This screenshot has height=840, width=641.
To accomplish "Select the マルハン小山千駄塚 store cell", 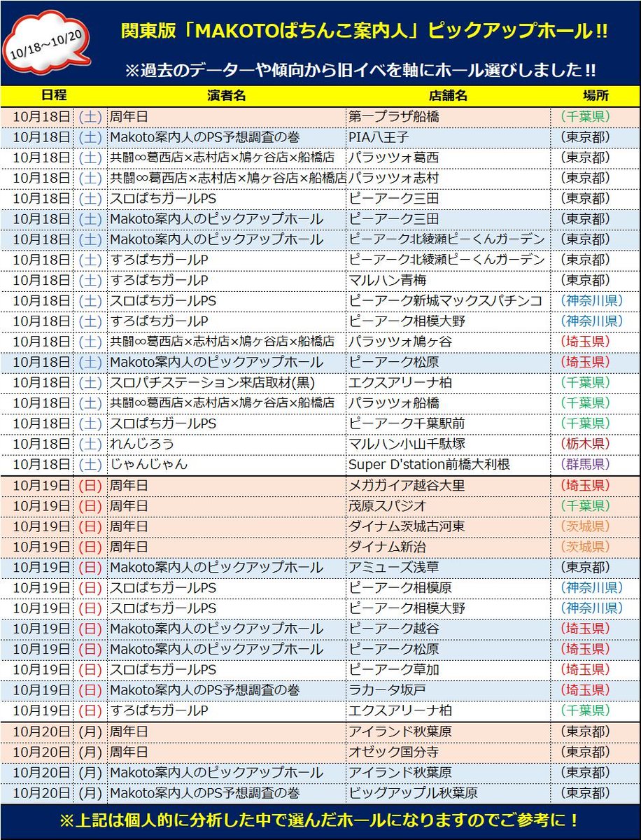I will click(448, 444).
